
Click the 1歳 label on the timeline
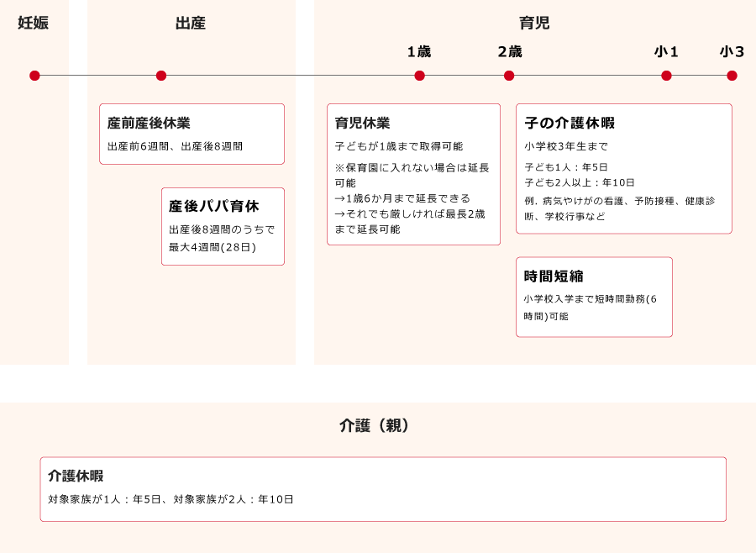tap(420, 50)
